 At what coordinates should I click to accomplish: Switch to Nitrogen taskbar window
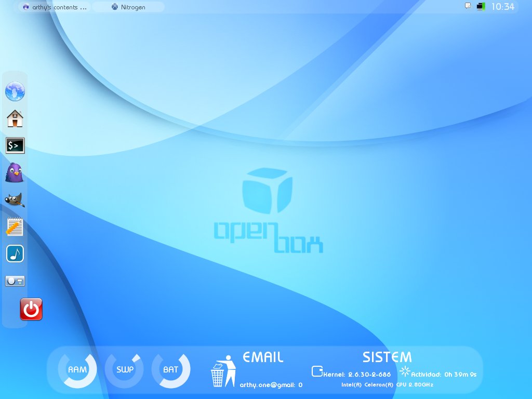129,7
